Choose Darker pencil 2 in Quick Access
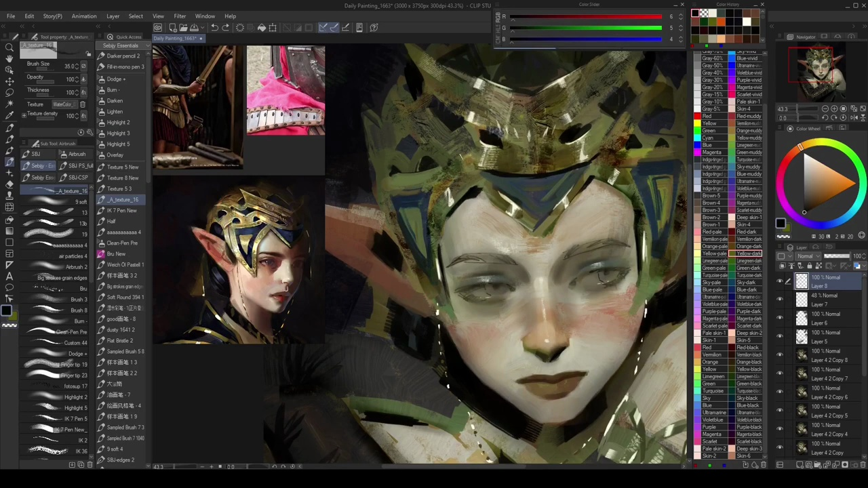This screenshot has height=488, width=868. 121,56
